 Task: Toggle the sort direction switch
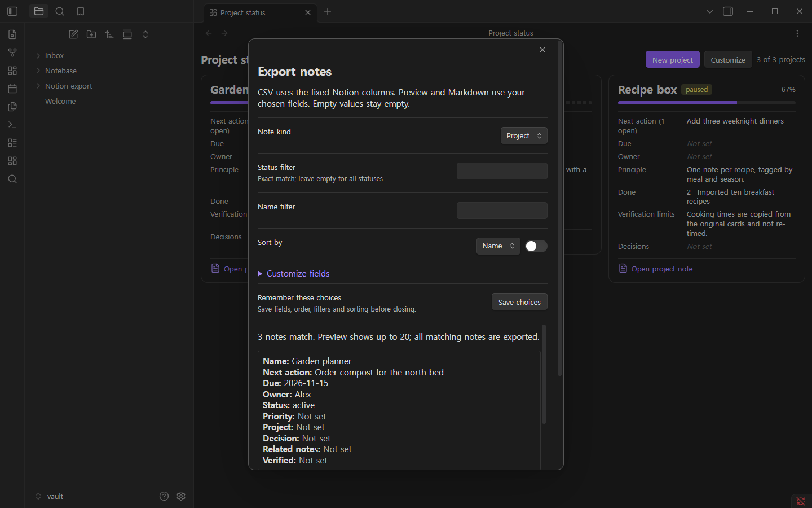coord(536,246)
